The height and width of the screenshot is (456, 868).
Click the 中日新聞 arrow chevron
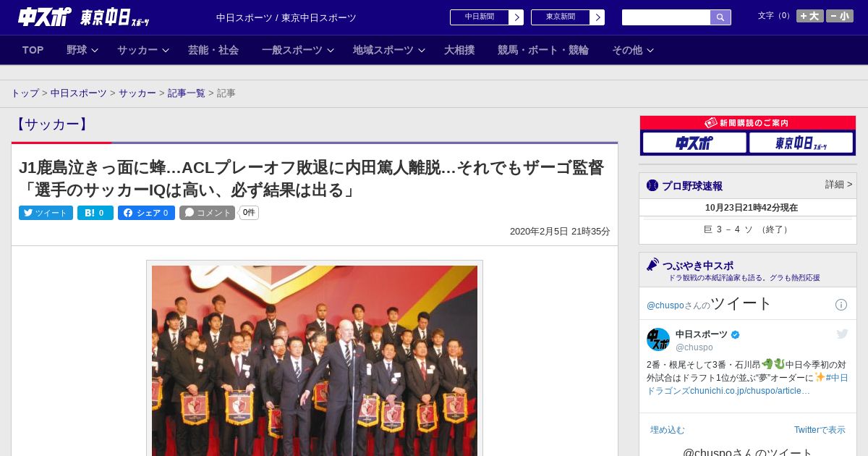point(516,17)
